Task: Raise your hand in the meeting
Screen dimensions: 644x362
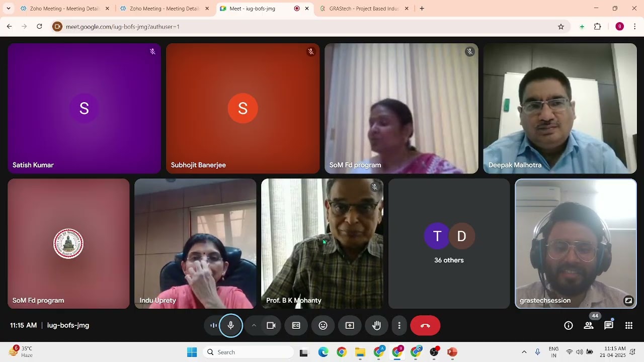Action: pyautogui.click(x=376, y=325)
